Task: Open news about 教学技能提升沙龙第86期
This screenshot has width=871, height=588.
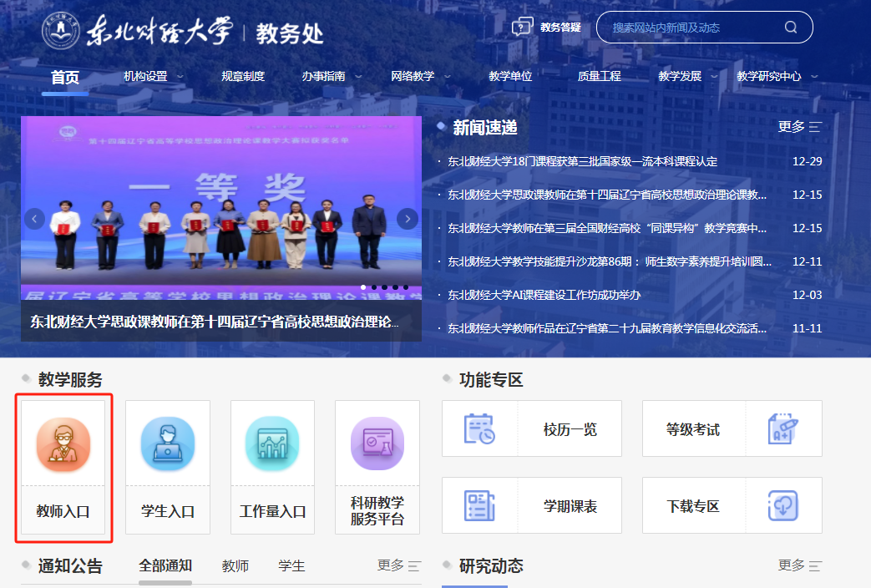Action: (x=610, y=261)
